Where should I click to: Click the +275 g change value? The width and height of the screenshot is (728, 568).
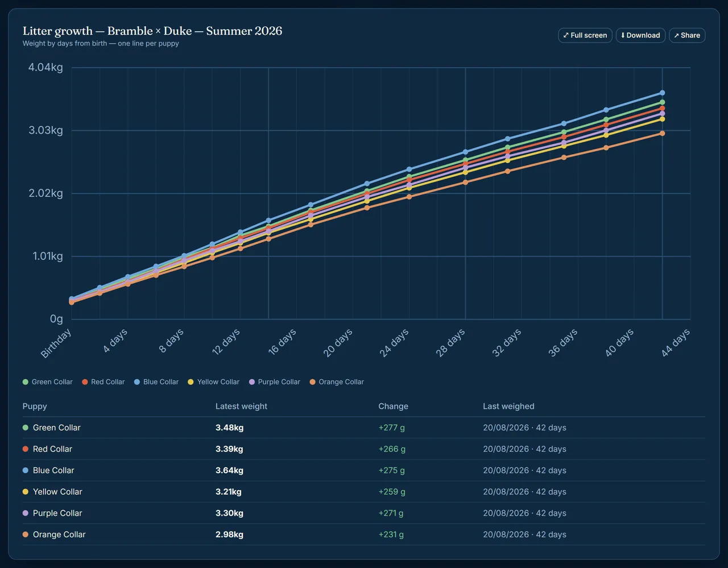click(x=392, y=470)
